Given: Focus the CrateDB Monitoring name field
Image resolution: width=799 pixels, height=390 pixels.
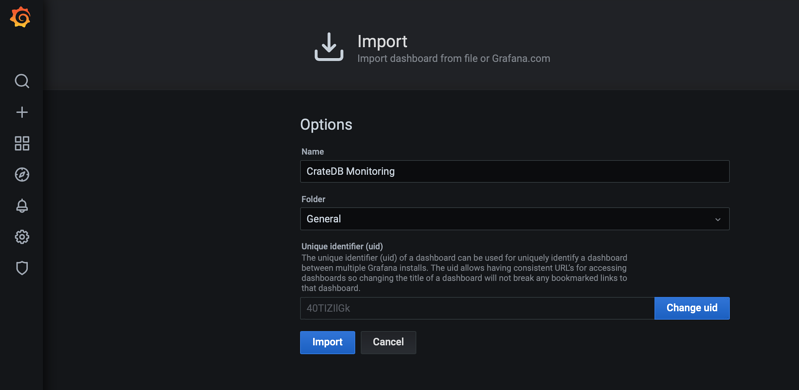Looking at the screenshot, I should [x=515, y=171].
